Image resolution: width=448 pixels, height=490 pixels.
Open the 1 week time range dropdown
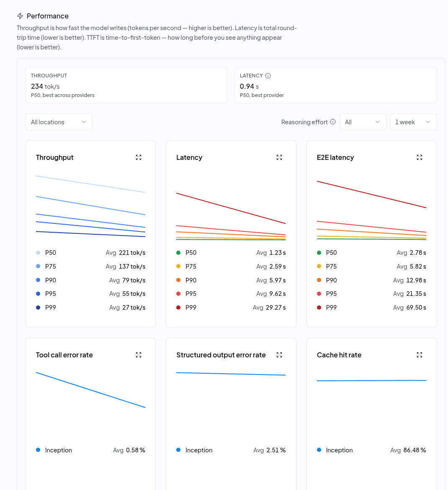coord(413,122)
